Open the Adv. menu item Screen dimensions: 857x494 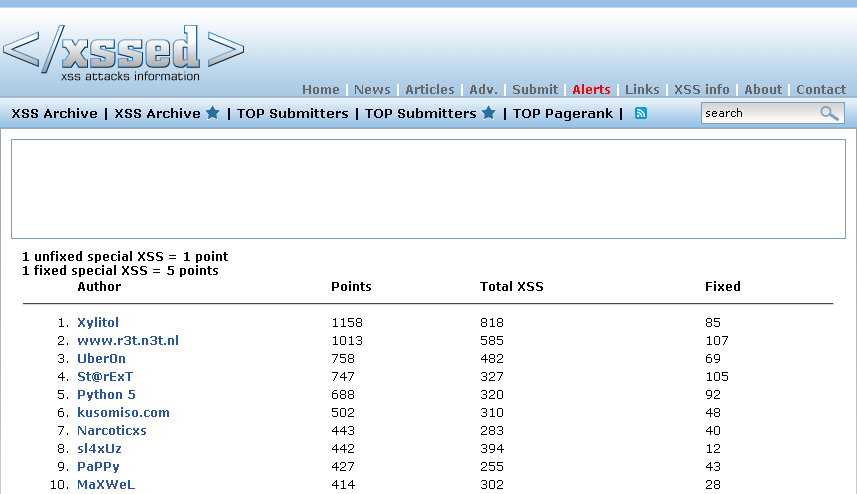[x=483, y=90]
